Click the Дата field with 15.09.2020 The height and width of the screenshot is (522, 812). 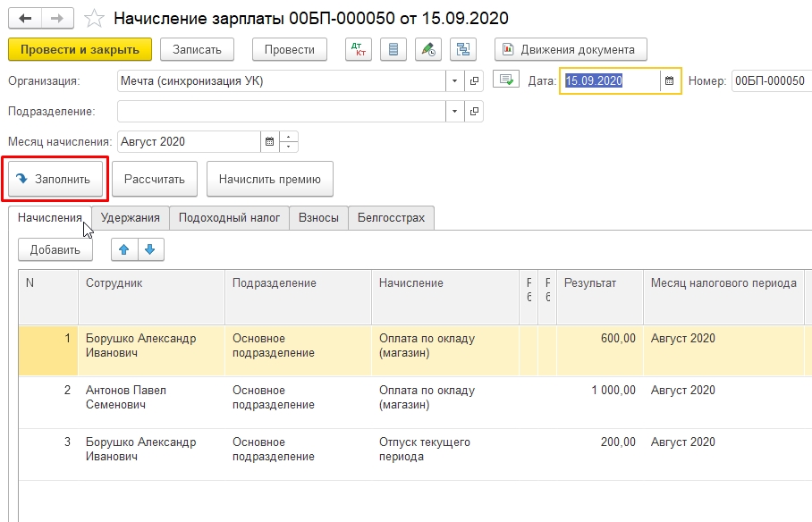(610, 80)
